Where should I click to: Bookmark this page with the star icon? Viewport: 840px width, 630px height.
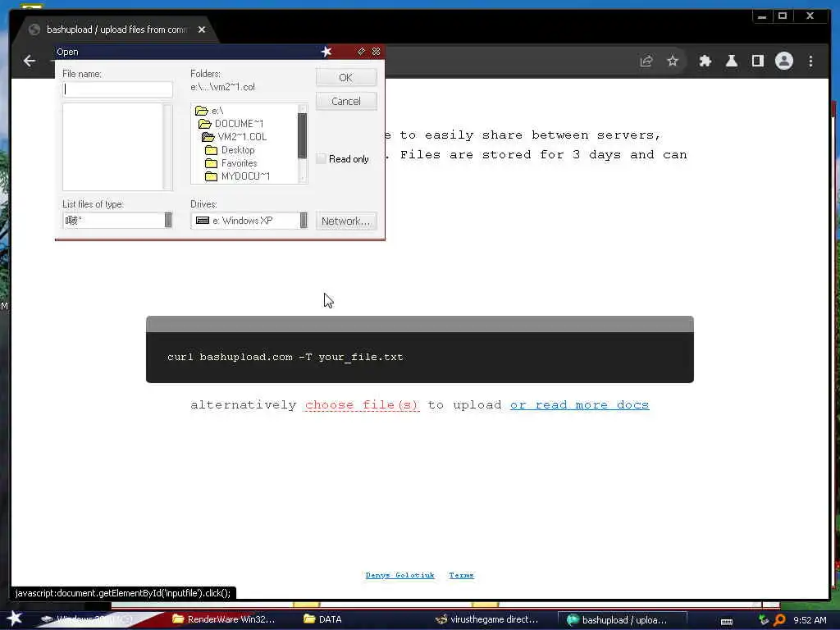673,61
